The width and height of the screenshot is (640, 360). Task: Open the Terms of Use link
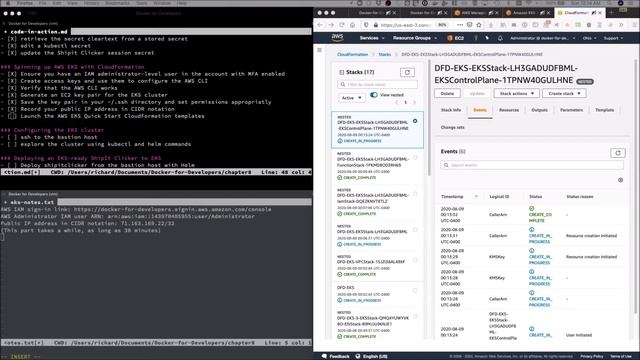click(621, 356)
